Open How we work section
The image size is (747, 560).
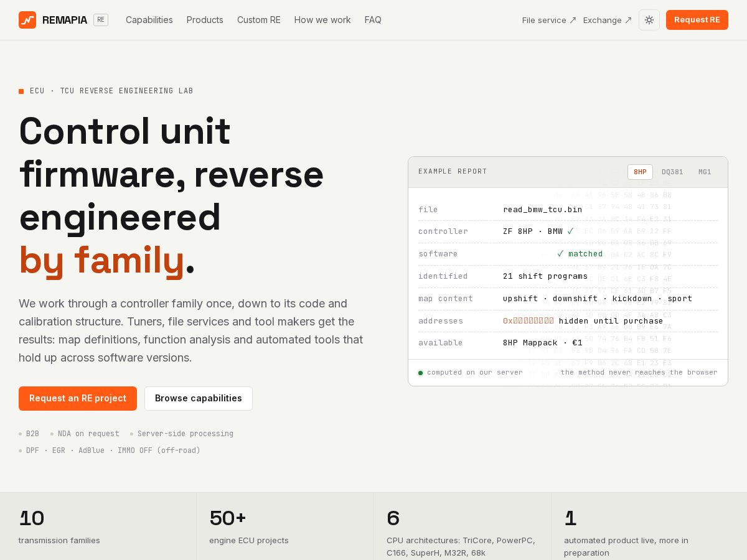point(322,20)
